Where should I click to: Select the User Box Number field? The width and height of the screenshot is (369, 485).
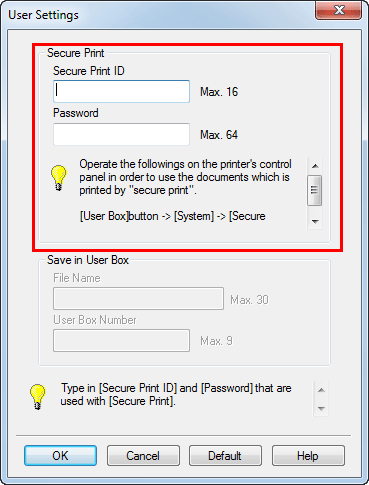[x=121, y=341]
